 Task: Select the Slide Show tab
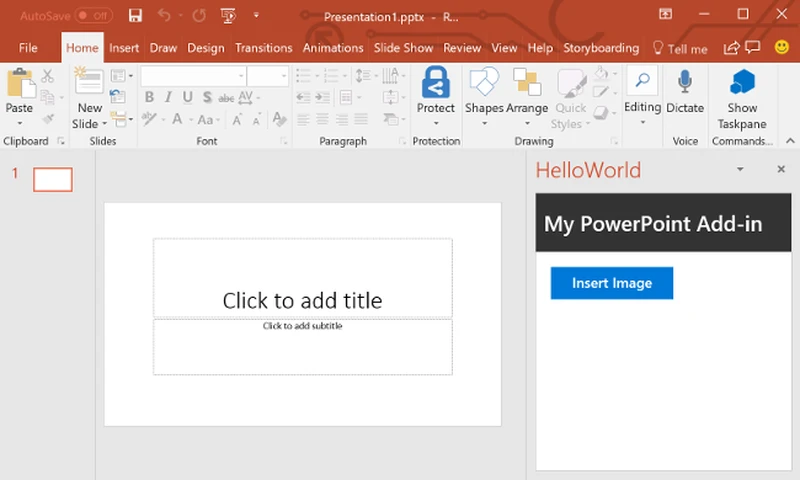[x=403, y=48]
